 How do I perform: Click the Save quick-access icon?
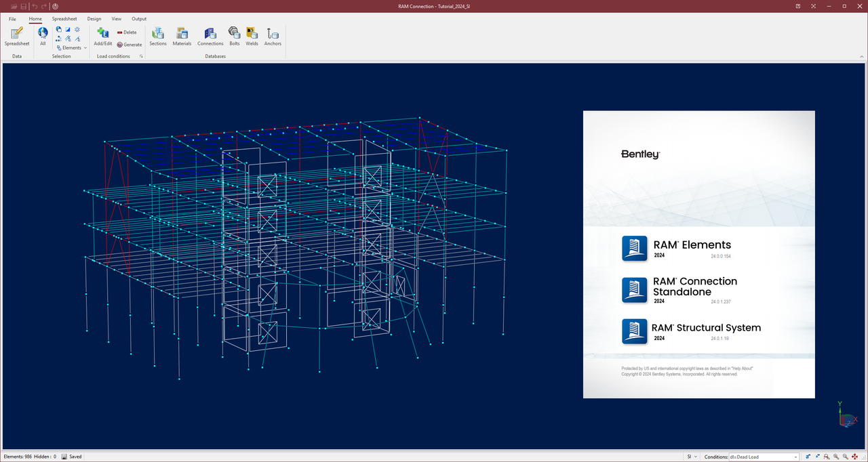click(x=24, y=6)
